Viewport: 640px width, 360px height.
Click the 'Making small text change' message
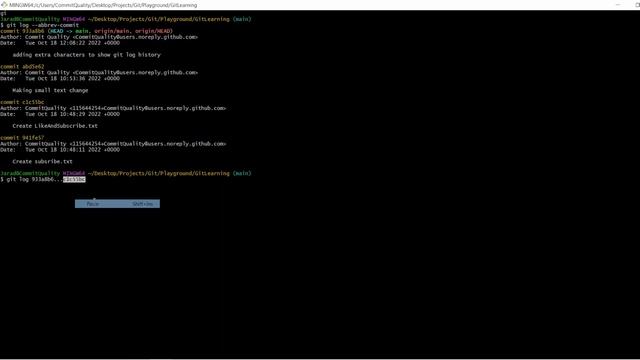[50, 90]
